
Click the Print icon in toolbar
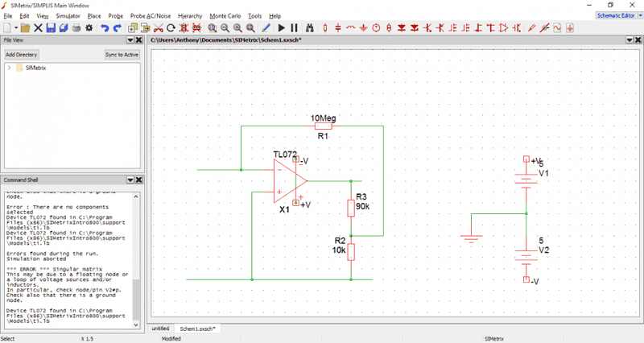point(76,28)
